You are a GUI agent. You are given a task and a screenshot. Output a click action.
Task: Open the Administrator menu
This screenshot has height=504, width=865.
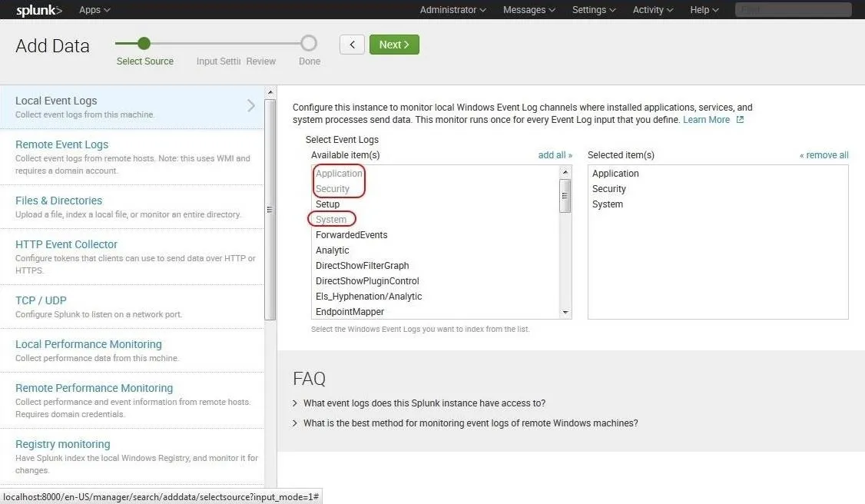coord(453,10)
